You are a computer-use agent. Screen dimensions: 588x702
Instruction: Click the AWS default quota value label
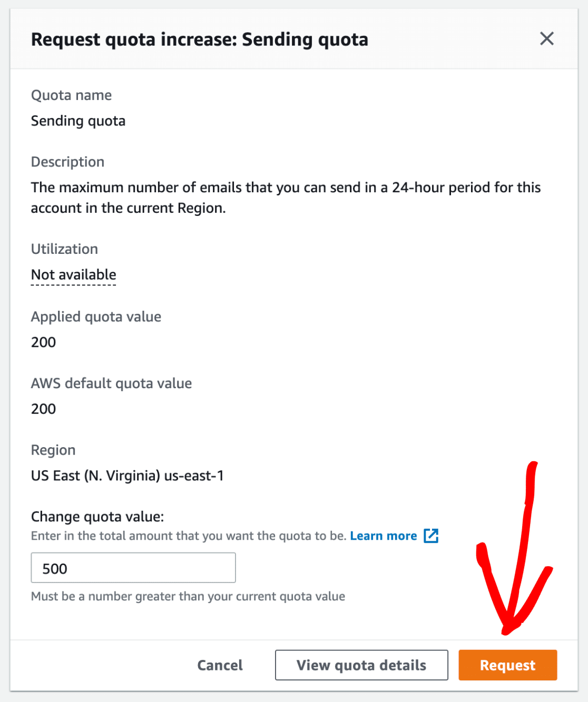111,383
